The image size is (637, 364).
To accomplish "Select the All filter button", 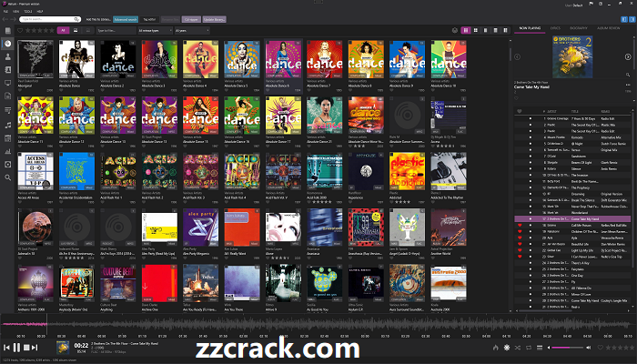I will 63,30.
